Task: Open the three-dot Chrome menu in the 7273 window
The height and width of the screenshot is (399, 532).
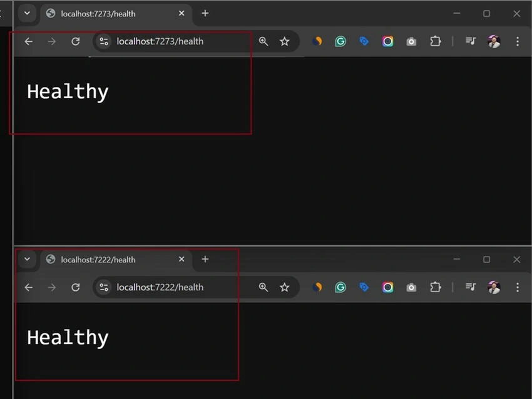Action: (x=518, y=41)
